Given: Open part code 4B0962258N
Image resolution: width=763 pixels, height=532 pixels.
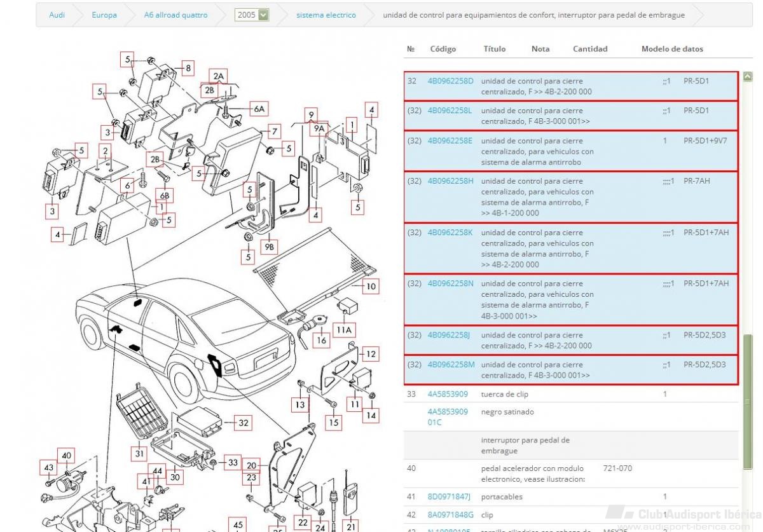Looking at the screenshot, I should pos(450,283).
